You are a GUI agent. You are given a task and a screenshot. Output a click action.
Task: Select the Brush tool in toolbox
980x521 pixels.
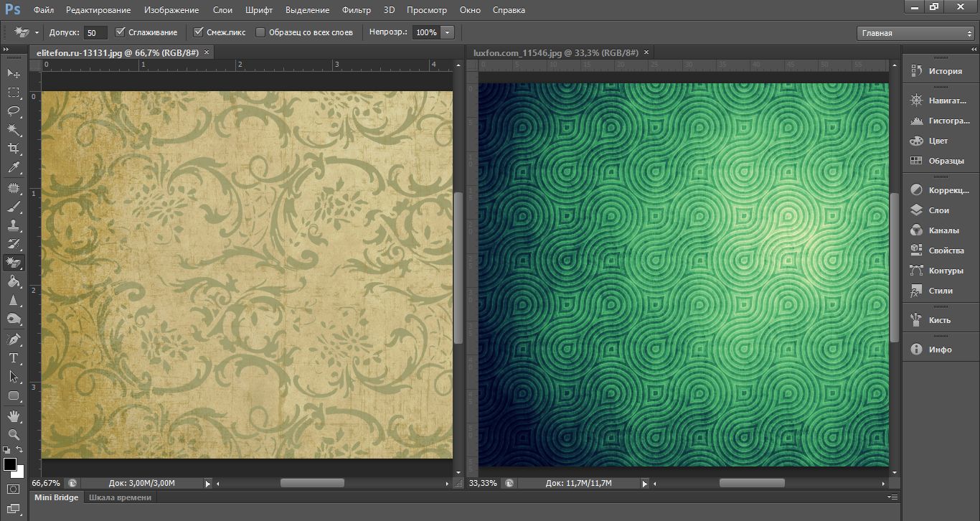pos(14,207)
